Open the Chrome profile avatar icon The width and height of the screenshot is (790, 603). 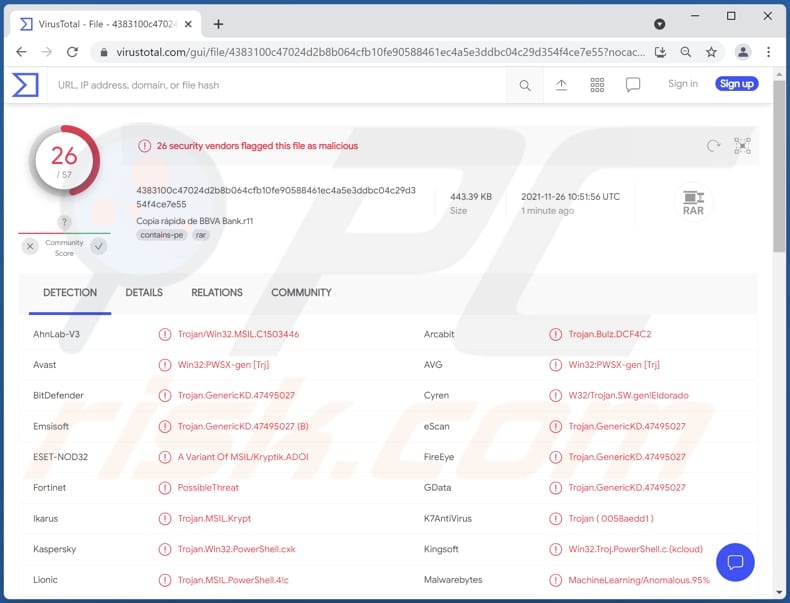[743, 52]
